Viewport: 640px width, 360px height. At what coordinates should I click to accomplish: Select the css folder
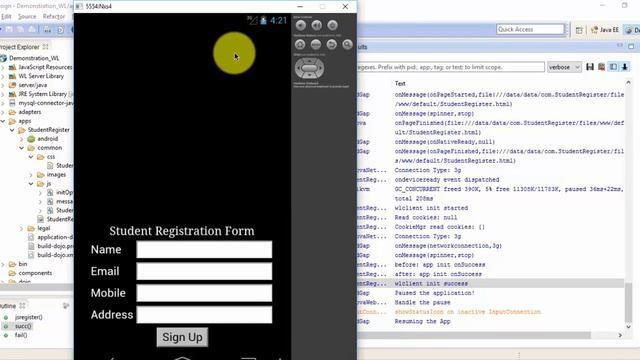pos(51,157)
